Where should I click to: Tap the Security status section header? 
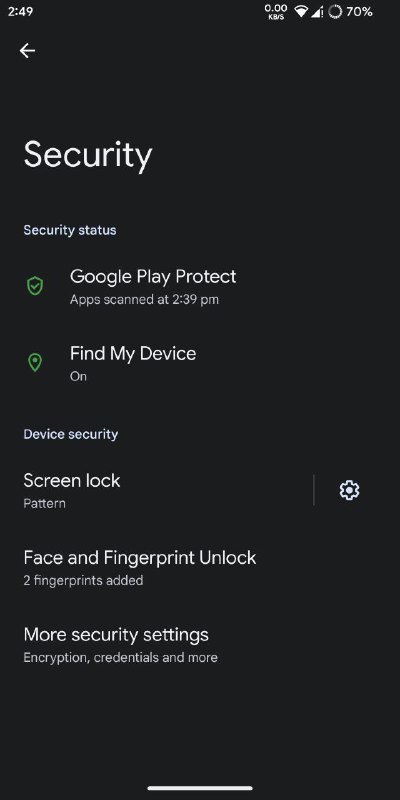(70, 230)
